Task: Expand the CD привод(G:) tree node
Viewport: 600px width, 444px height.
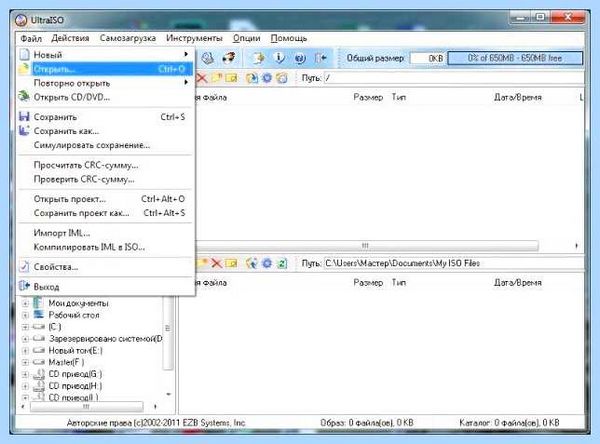Action: pyautogui.click(x=25, y=374)
